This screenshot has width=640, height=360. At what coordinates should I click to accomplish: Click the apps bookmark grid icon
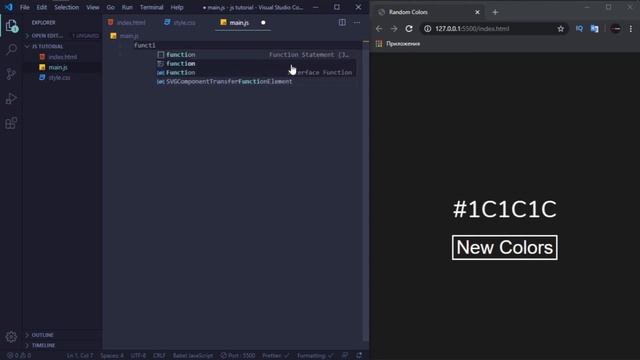pos(379,44)
